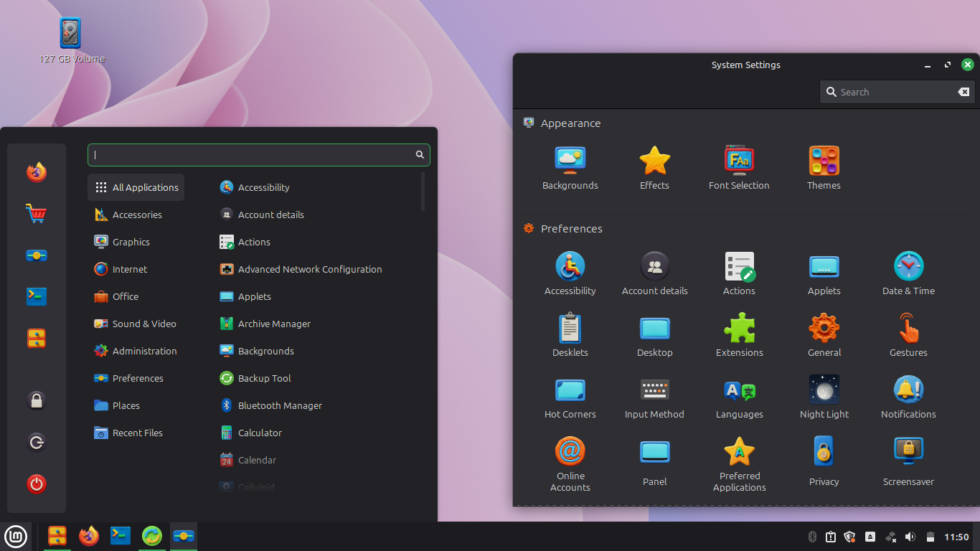Open Extensions settings
The image size is (980, 551).
click(739, 336)
